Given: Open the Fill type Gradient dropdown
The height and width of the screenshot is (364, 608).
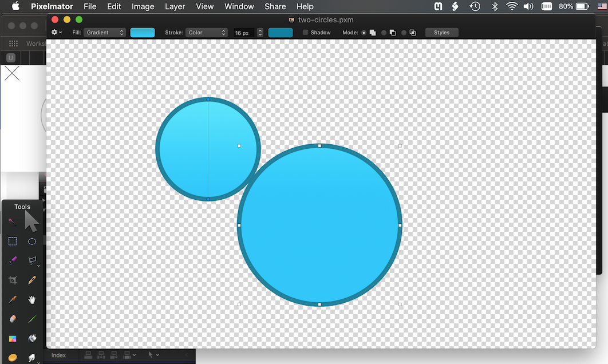Looking at the screenshot, I should click(105, 33).
